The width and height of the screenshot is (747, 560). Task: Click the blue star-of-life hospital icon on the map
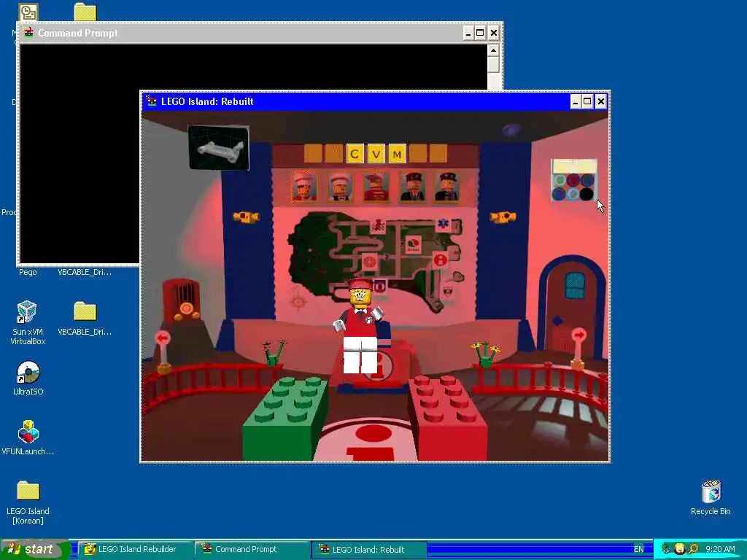(x=443, y=223)
